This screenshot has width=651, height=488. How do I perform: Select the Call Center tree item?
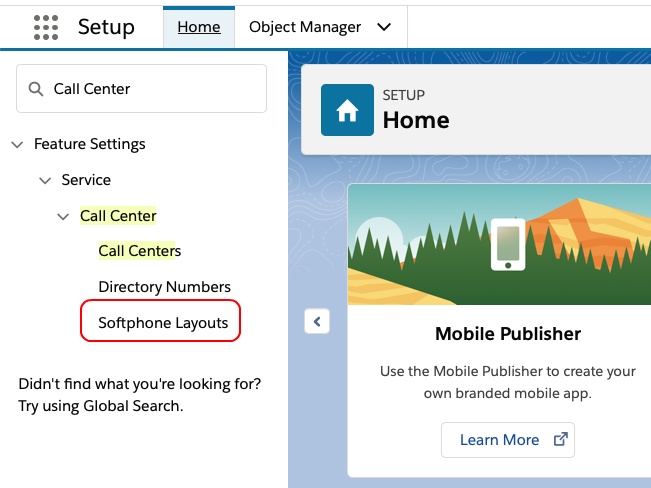118,216
